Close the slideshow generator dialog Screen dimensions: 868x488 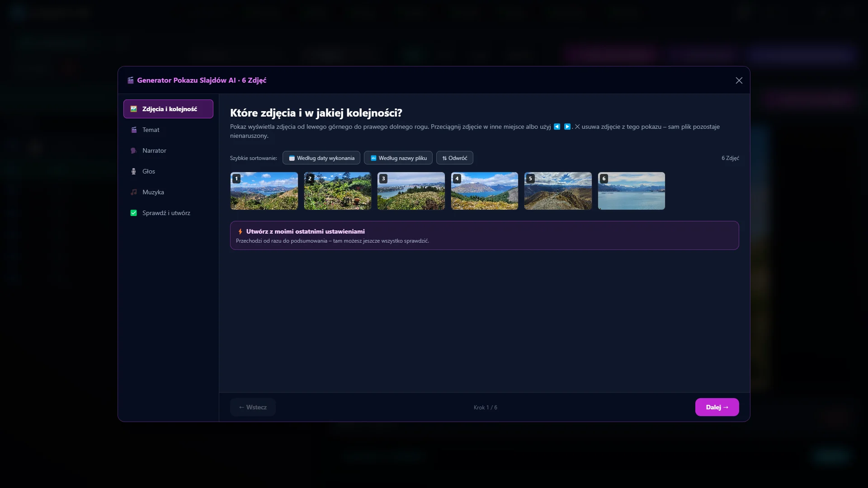coord(739,80)
